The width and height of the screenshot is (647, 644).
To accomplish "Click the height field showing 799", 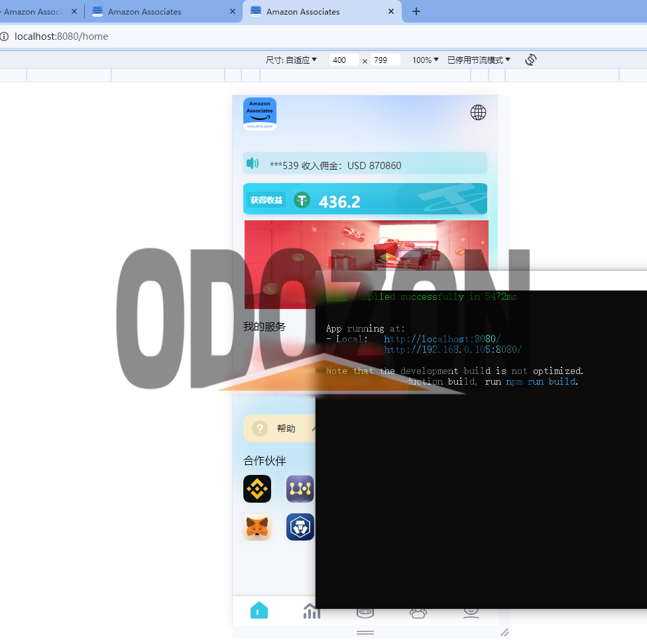I will (385, 60).
